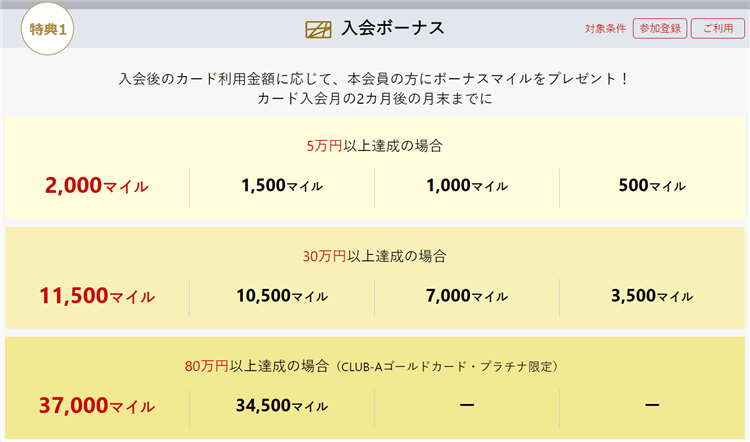The height and width of the screenshot is (442, 750).
Task: Select the red 37,000マイル value
Action: 97,406
